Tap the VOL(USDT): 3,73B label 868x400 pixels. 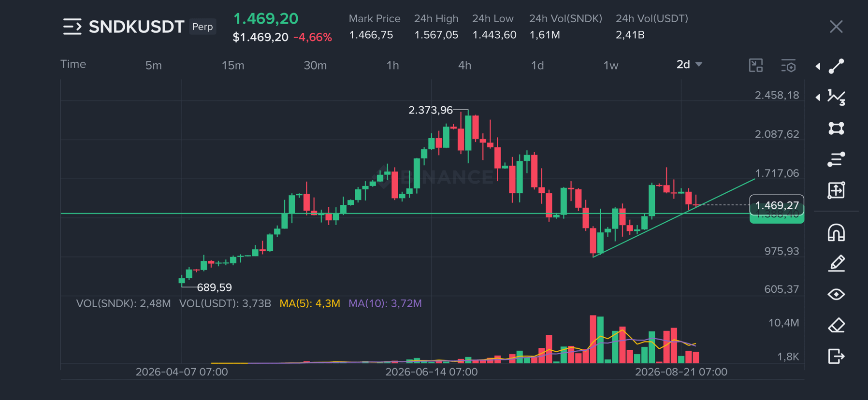point(225,303)
